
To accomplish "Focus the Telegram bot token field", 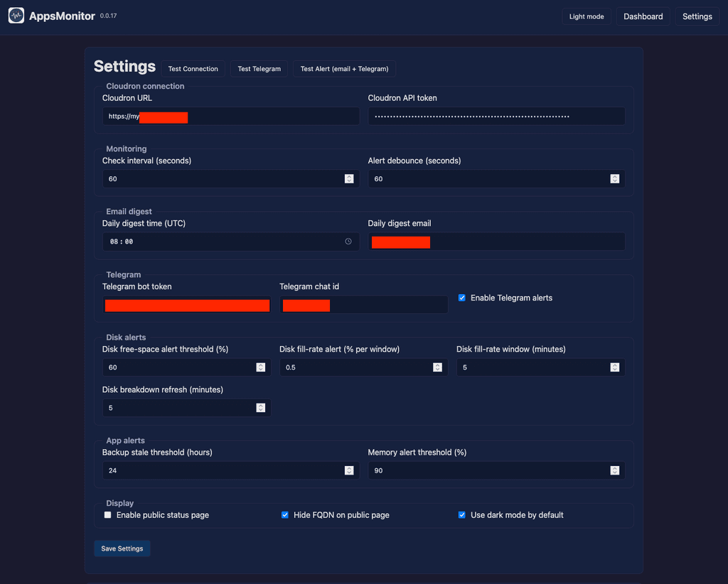I will [x=187, y=305].
